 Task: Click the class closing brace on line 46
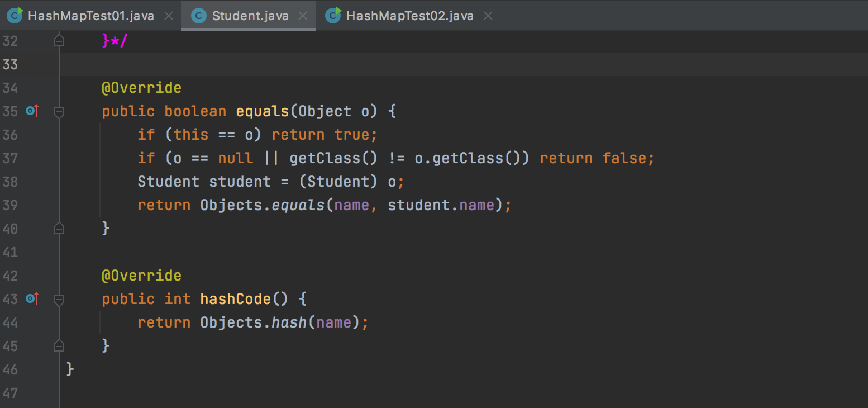coord(70,369)
